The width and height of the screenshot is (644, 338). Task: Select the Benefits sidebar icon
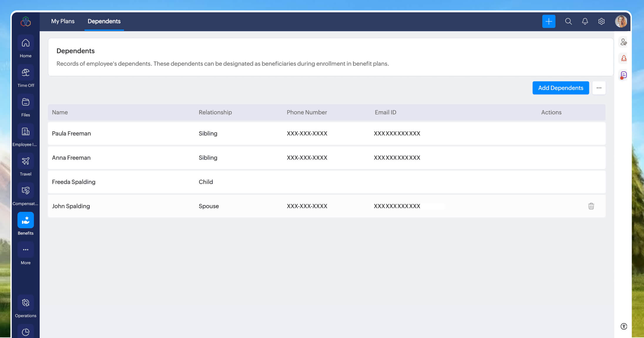[x=26, y=220]
